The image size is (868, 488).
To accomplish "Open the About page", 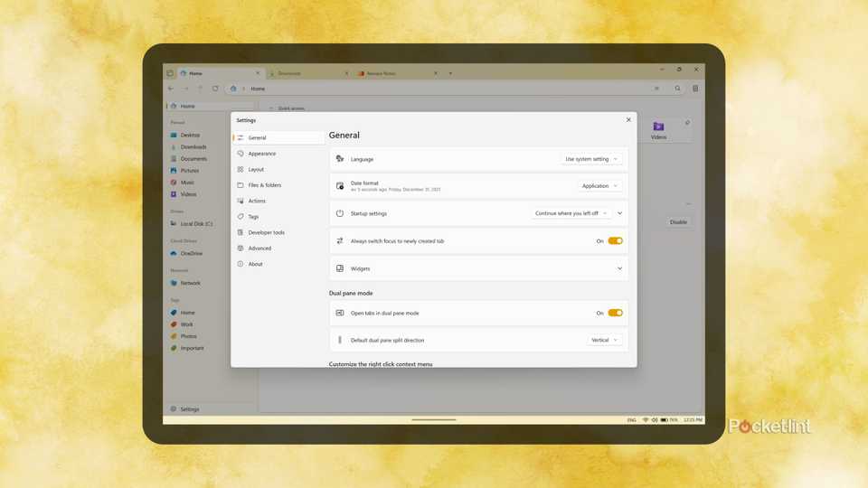I will pyautogui.click(x=255, y=264).
